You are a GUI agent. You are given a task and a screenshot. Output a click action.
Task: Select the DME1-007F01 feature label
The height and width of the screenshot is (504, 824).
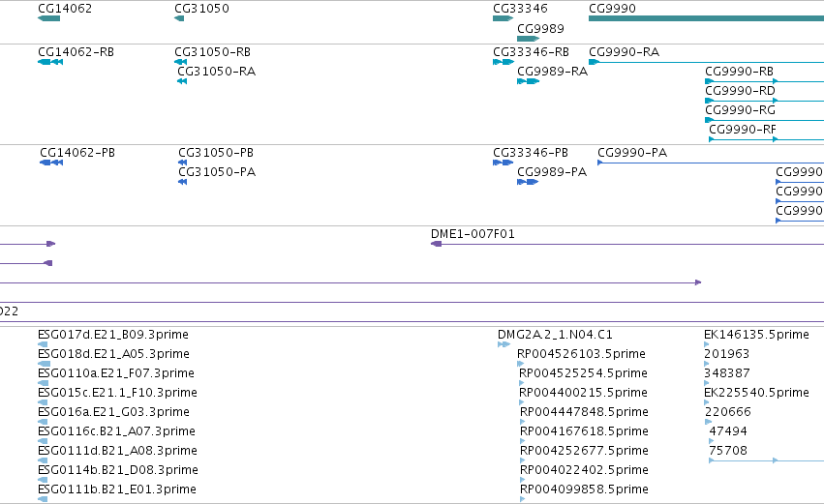[473, 234]
